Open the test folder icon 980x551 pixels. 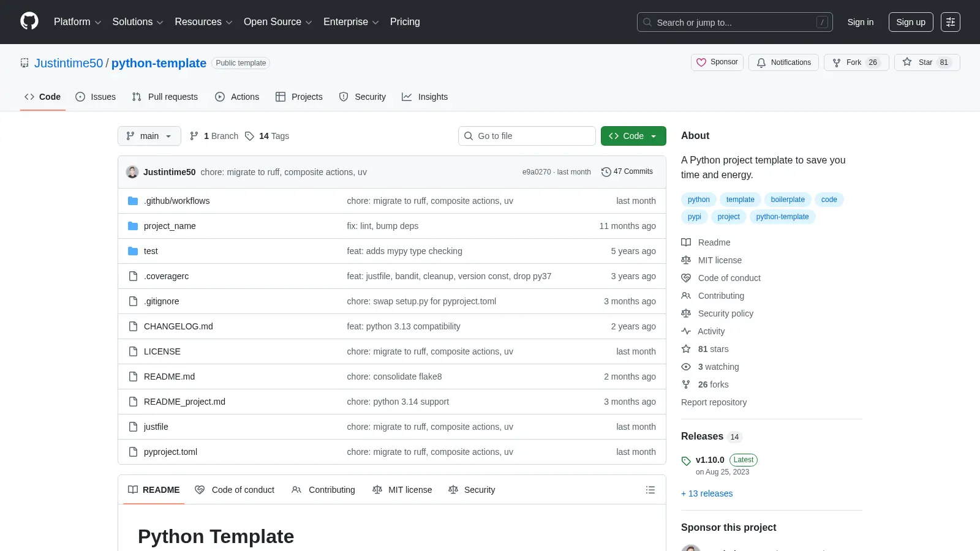click(x=133, y=251)
